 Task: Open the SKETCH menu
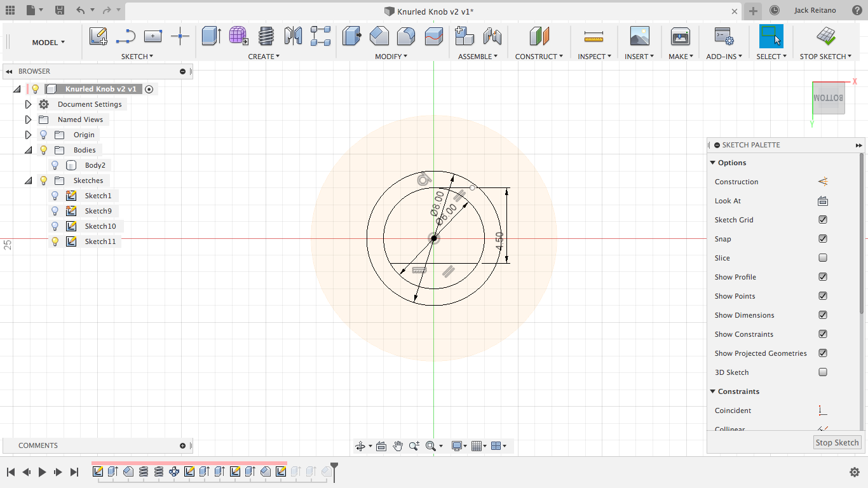pos(137,57)
